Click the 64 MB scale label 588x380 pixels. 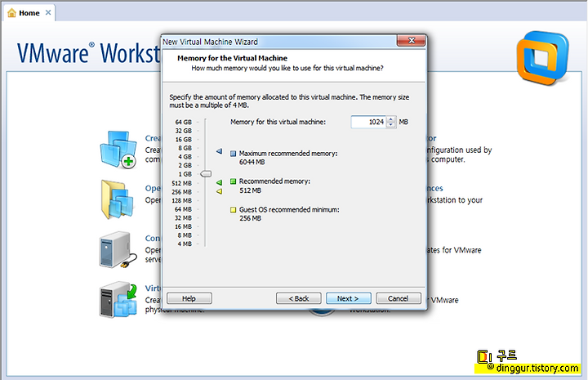[184, 209]
